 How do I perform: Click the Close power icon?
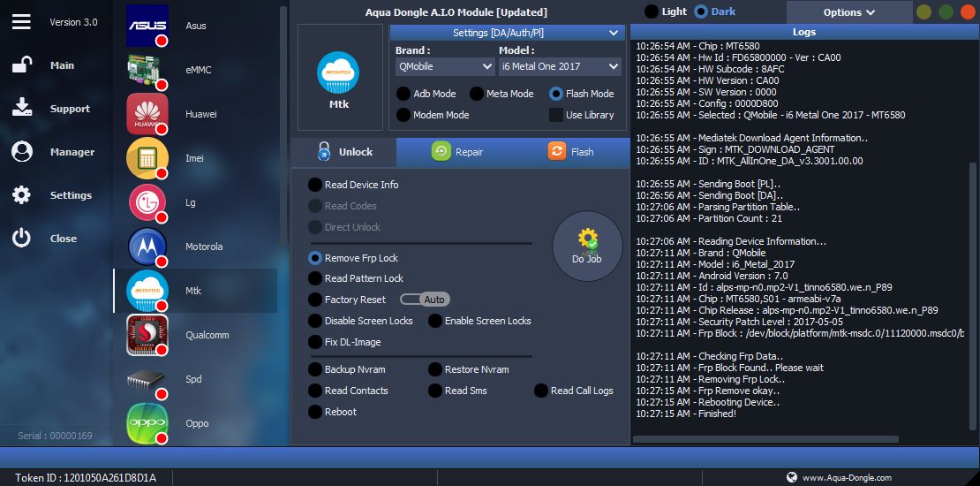point(22,239)
